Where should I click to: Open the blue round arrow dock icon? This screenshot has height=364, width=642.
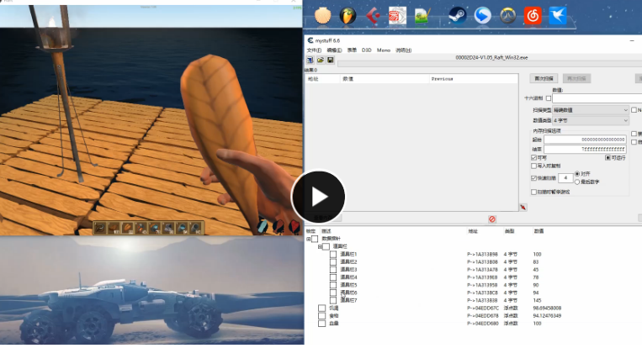(x=483, y=16)
